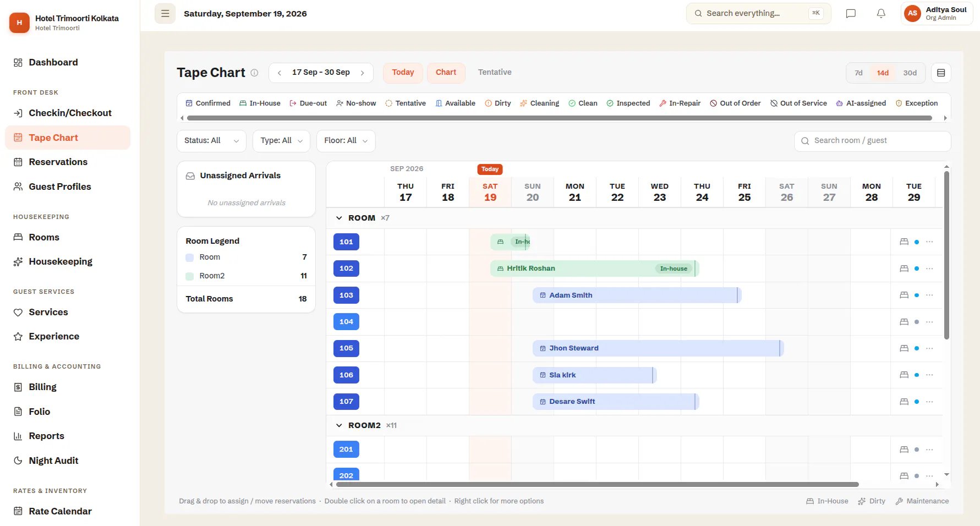
Task: Open room 101 label
Action: 346,242
